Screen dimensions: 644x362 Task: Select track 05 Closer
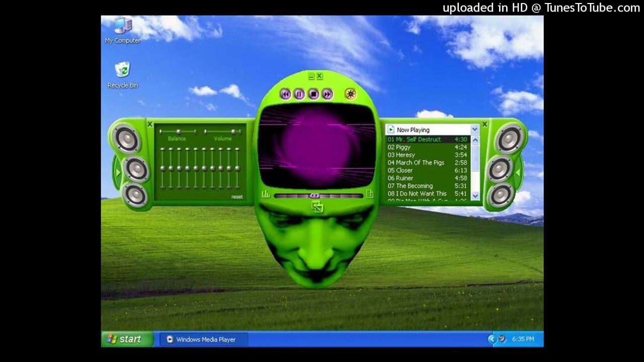coord(428,170)
